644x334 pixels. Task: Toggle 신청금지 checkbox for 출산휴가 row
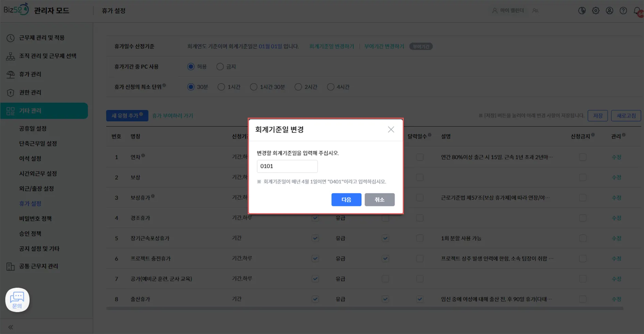(583, 299)
